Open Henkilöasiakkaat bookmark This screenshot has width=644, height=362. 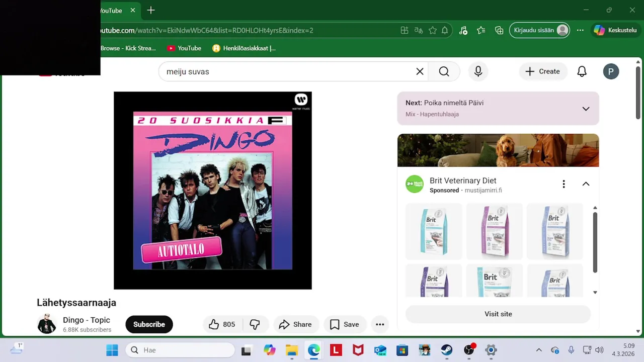pos(244,48)
